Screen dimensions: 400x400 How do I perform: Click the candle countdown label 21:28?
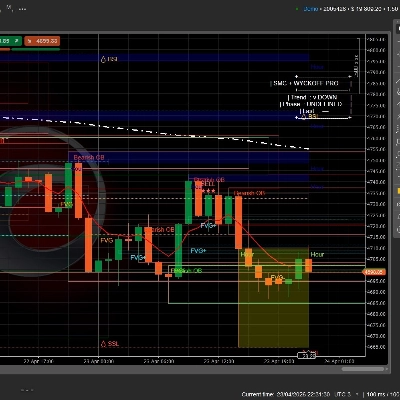click(306, 356)
